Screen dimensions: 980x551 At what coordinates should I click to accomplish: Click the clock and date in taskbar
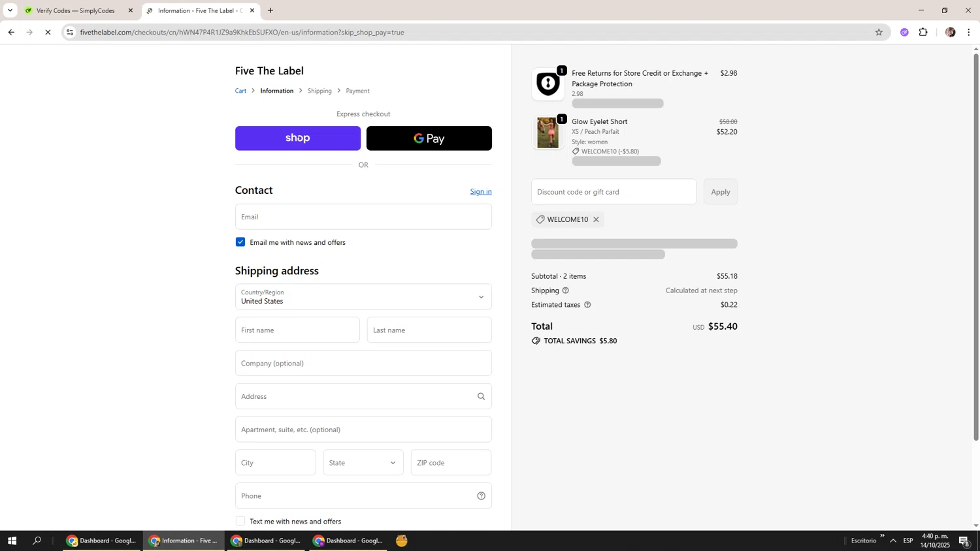click(x=935, y=541)
